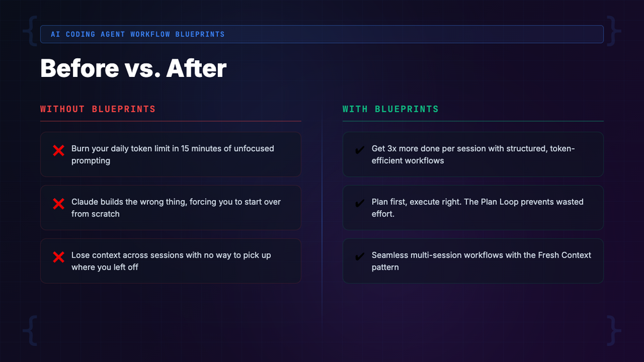Click the top-left curly brace decoration
The image size is (644, 362).
pyautogui.click(x=30, y=31)
